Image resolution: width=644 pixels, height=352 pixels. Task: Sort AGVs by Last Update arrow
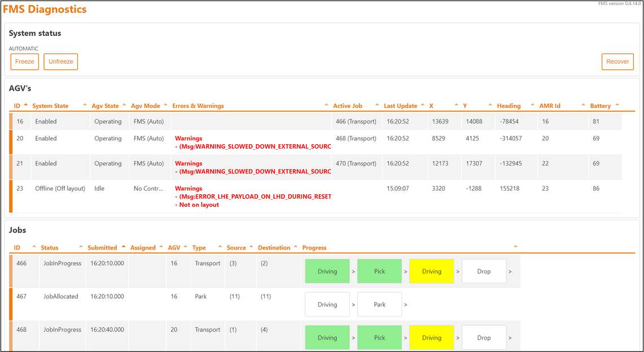423,105
